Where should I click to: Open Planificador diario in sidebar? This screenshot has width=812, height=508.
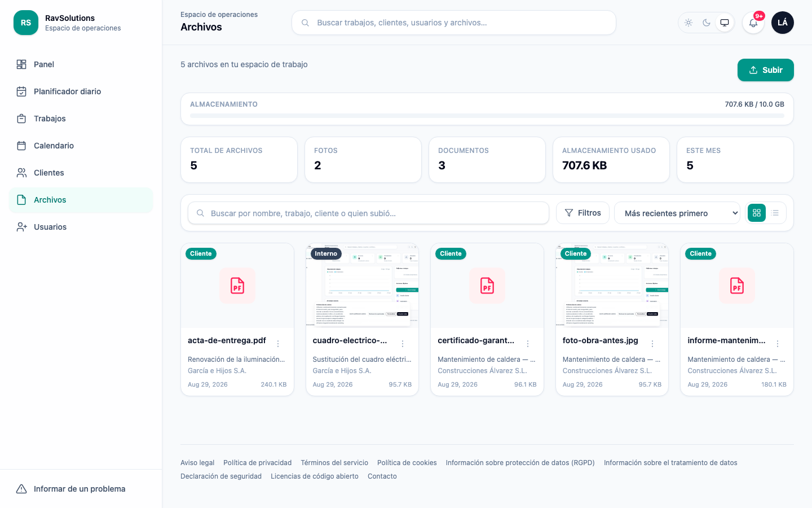[x=81, y=91]
